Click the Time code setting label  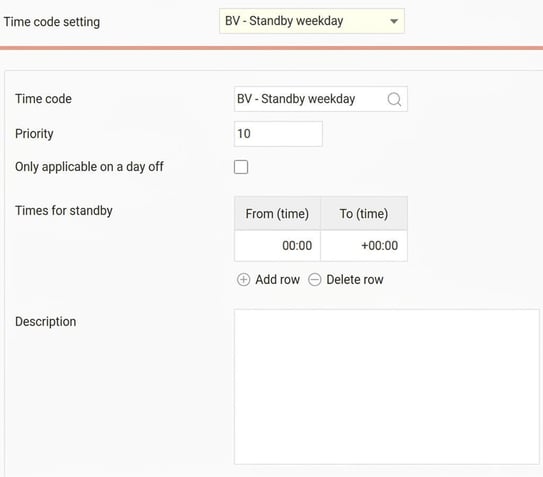tap(52, 22)
